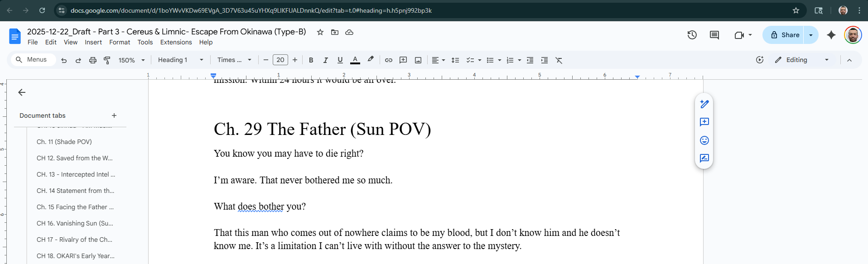This screenshot has height=264, width=868.
Task: Click the print icon
Action: pos(93,60)
